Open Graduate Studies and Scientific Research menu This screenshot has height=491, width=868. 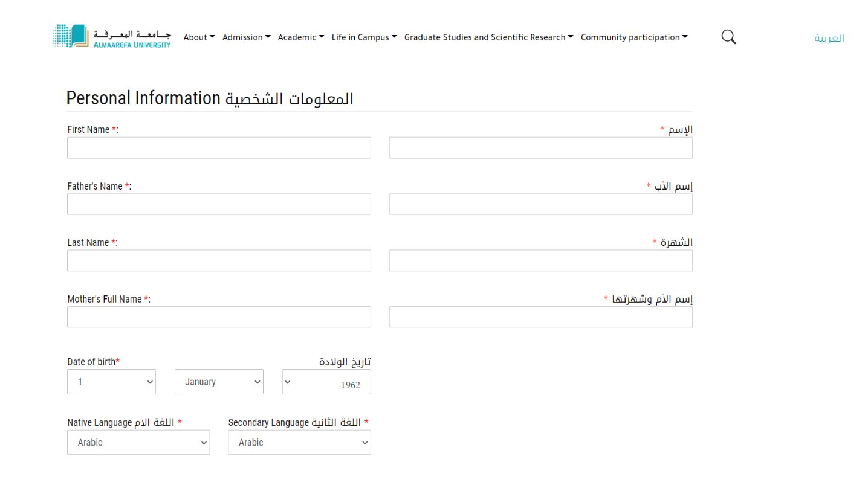tap(488, 37)
